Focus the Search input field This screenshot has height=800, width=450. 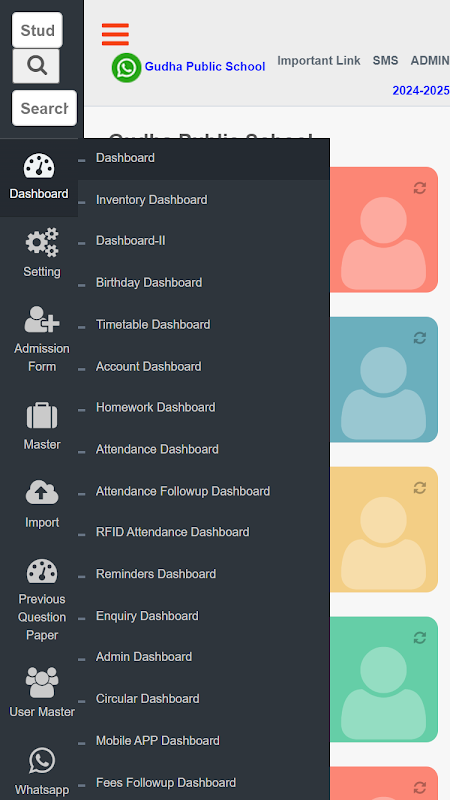point(44,108)
